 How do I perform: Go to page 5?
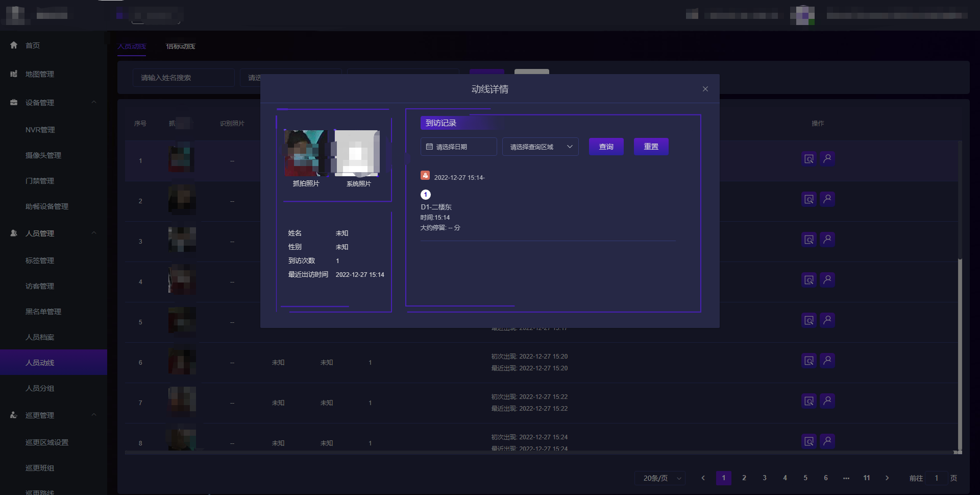click(x=805, y=478)
